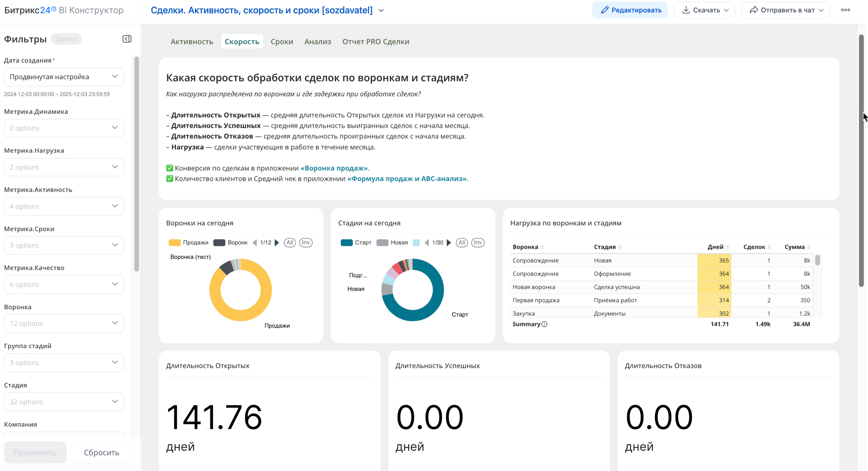The height and width of the screenshot is (471, 868).
Task: Click next page arrow in Воронки legend
Action: click(277, 243)
